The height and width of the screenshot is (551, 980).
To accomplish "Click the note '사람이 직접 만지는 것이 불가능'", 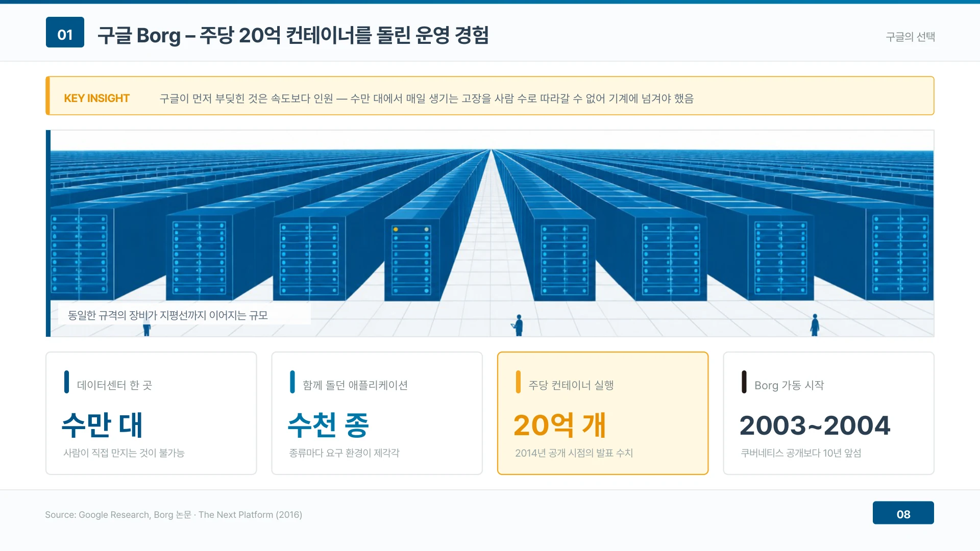I will pos(124,453).
